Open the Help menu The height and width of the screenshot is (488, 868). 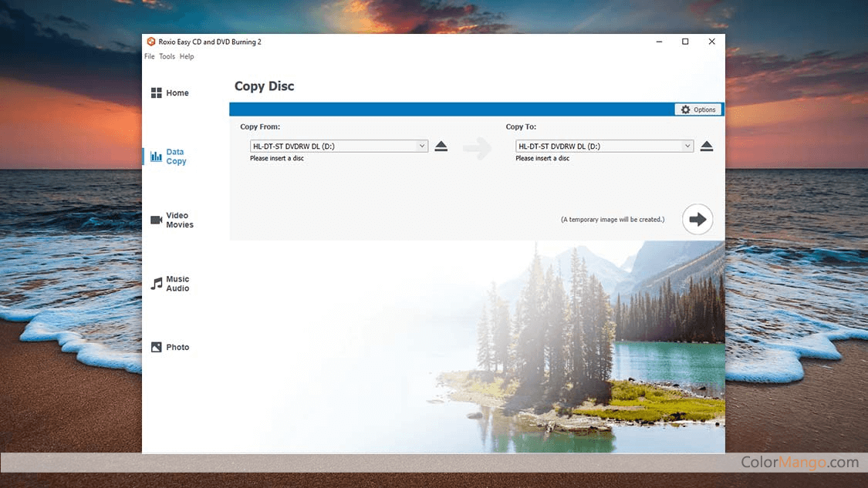click(x=187, y=56)
